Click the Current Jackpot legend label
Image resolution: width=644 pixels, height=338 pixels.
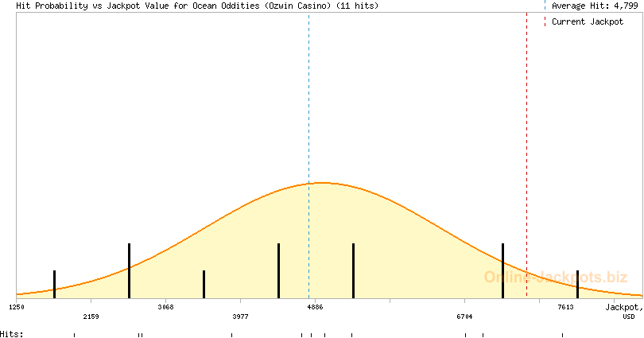click(588, 21)
